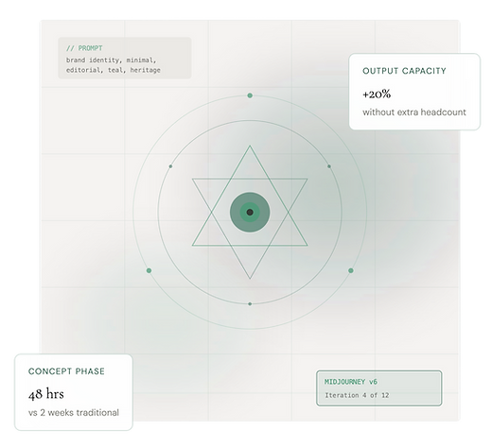Click "without extra headcount" caption

(x=414, y=112)
